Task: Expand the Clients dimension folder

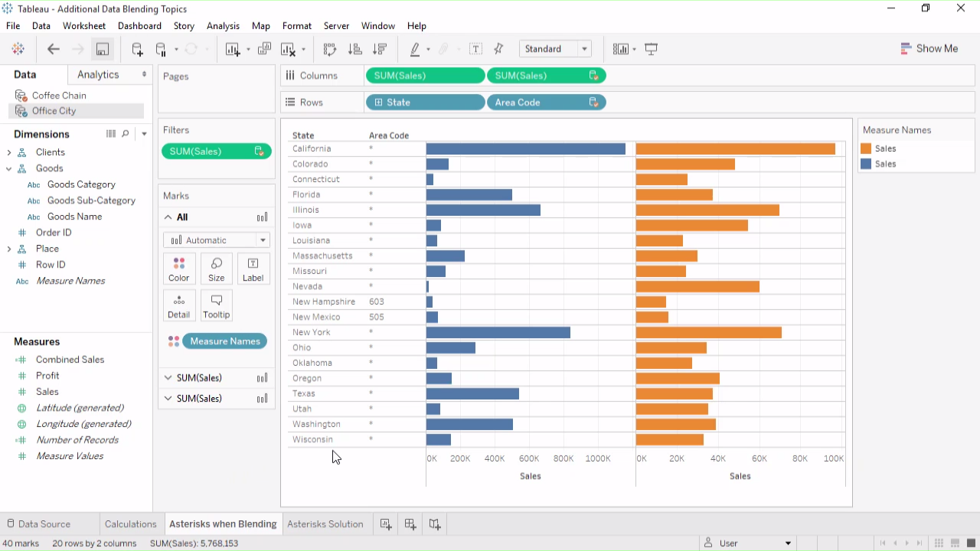Action: click(9, 152)
